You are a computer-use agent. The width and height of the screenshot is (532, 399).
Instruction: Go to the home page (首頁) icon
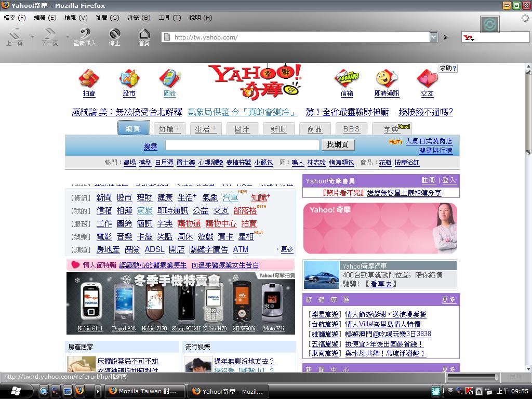pos(144,37)
